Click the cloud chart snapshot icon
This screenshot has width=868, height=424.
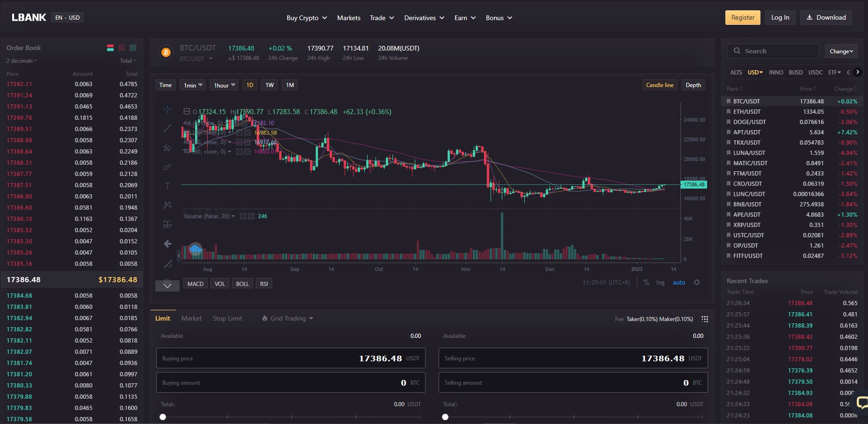(195, 249)
